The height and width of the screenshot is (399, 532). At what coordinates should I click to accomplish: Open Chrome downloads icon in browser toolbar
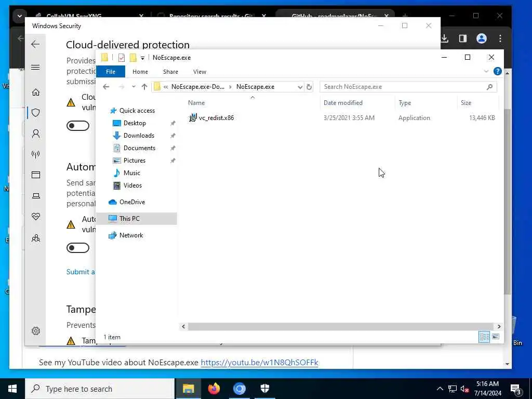(x=445, y=38)
